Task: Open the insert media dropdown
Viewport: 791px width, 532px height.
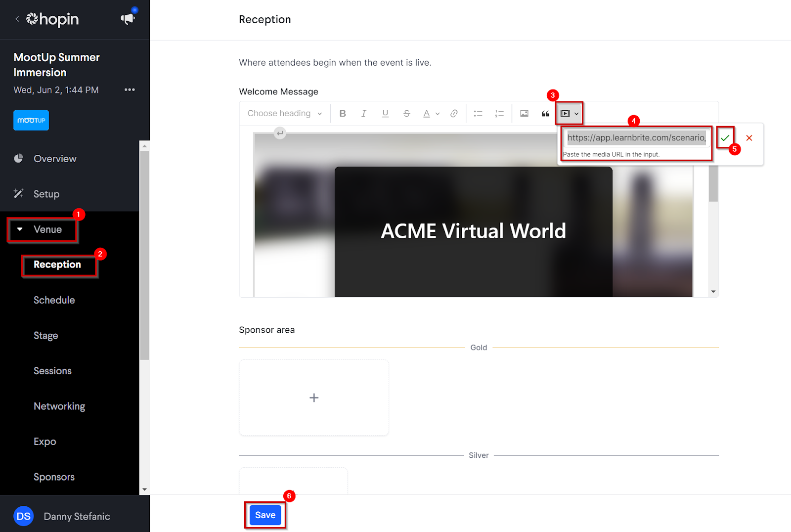Action: click(x=570, y=113)
